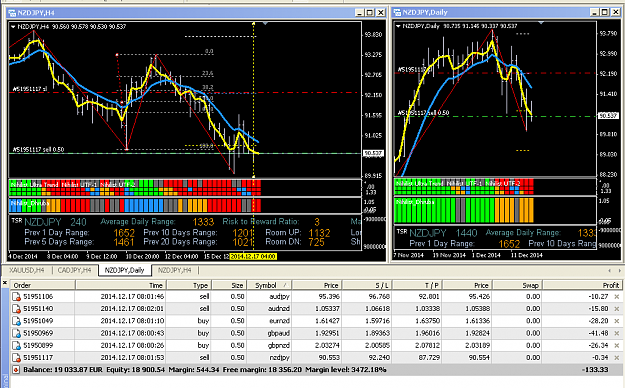Viewport: 625px width, 388px height.
Task: Close order 51951049 eurnzd position
Action: (x=617, y=321)
